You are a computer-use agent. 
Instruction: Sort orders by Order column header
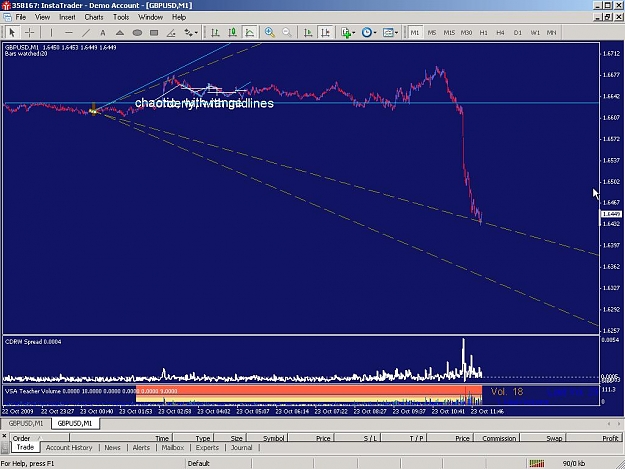tap(40, 438)
